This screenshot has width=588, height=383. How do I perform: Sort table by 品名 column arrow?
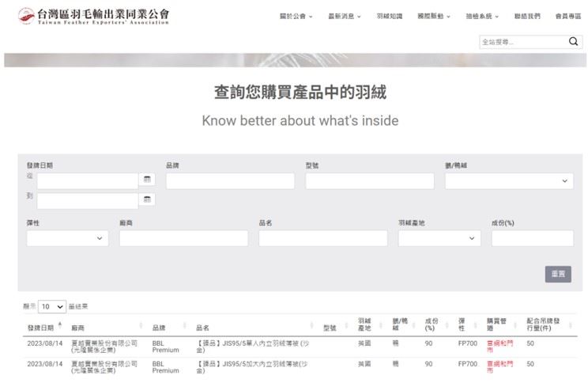pyautogui.click(x=311, y=325)
